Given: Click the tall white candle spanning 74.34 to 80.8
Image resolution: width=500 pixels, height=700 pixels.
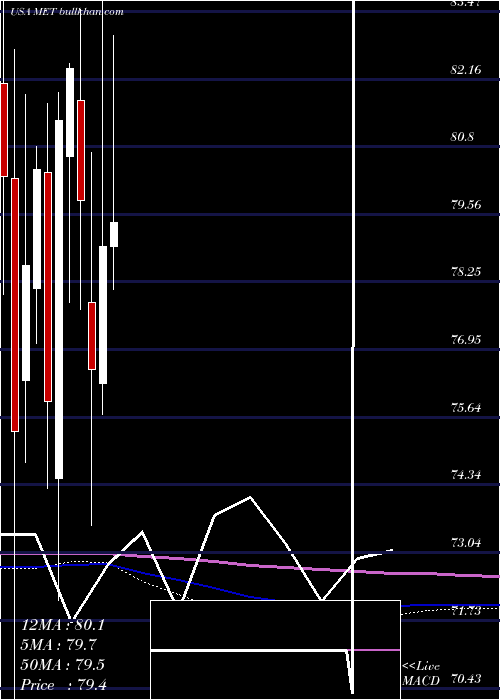Looking at the screenshot, I should [x=59, y=299].
